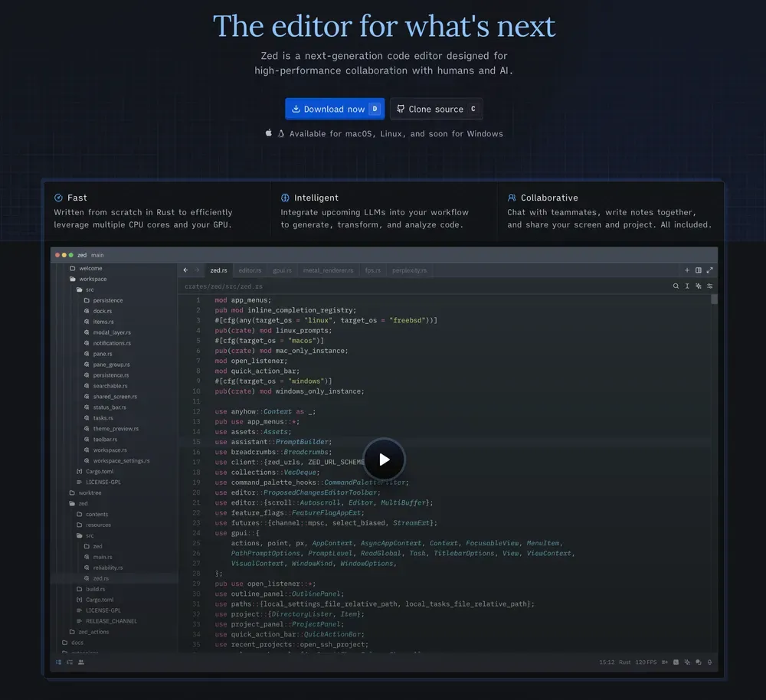Split the editor pane using the split icon
This screenshot has height=700, width=766.
tap(699, 270)
